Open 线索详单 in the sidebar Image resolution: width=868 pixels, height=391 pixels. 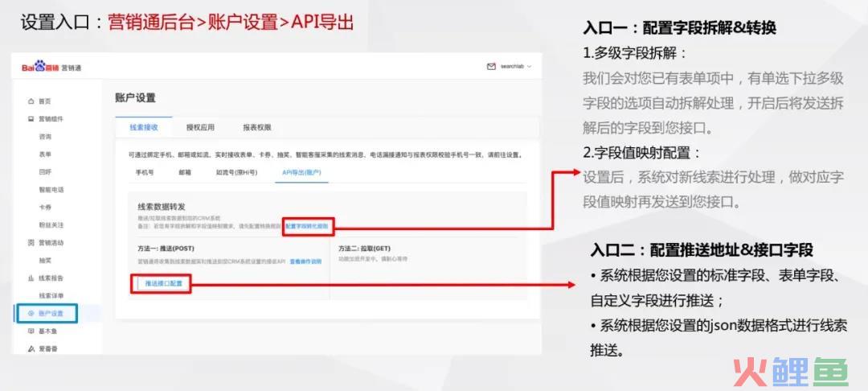pyautogui.click(x=51, y=296)
